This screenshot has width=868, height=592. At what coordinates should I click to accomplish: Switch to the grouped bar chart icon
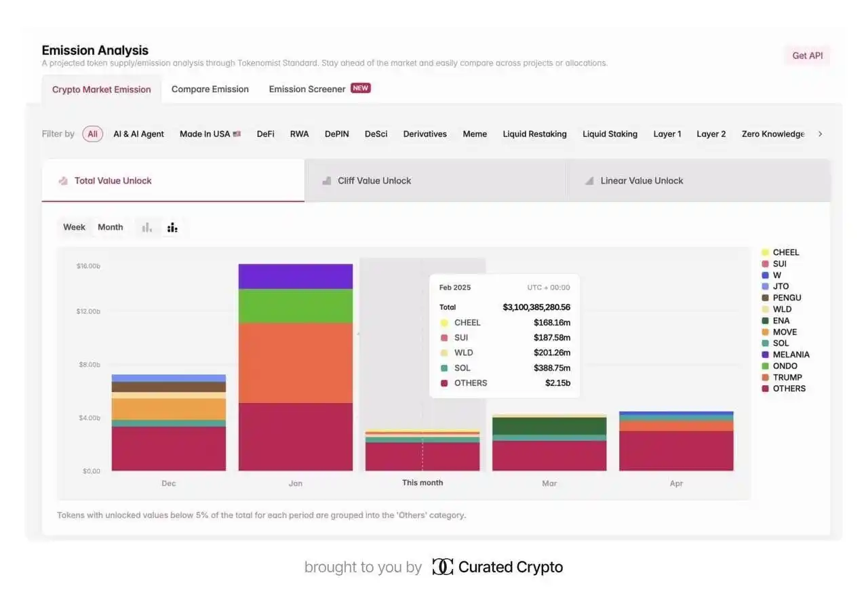coord(147,228)
